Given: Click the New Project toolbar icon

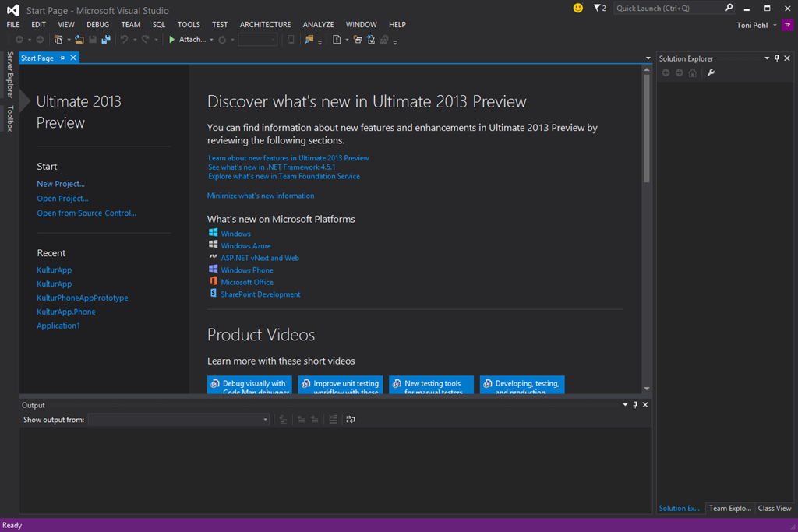Looking at the screenshot, I should click(x=58, y=40).
